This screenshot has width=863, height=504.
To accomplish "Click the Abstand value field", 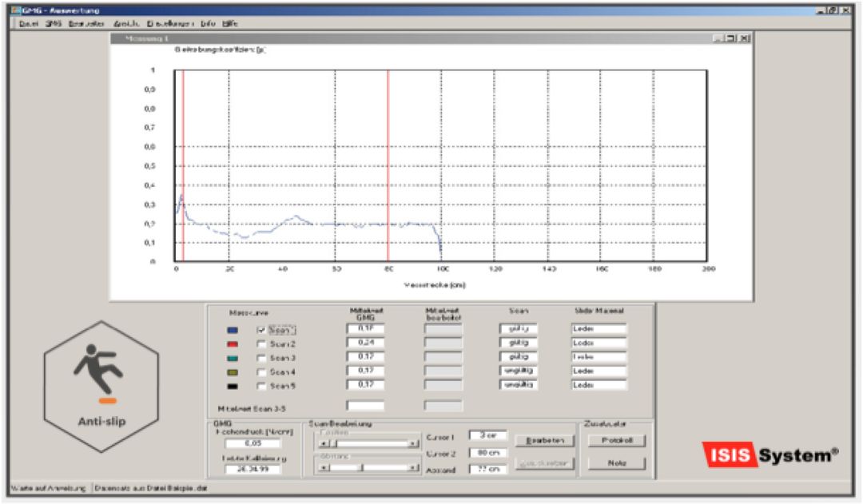I will tap(487, 470).
